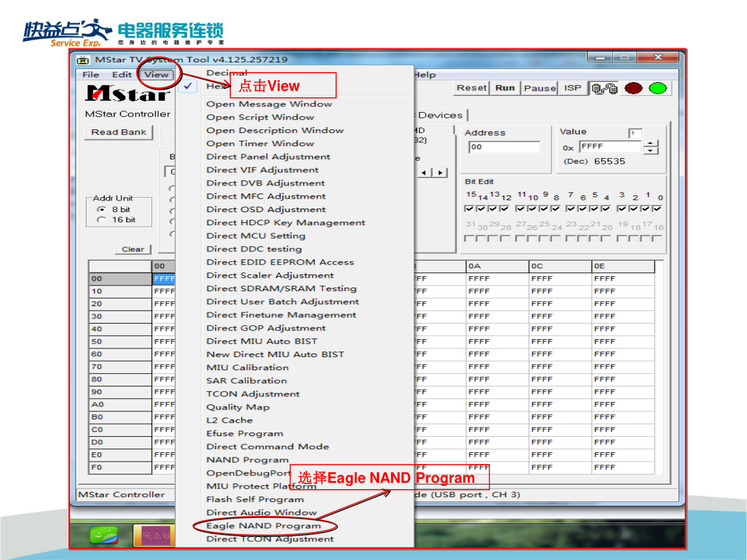Select Efuse Program entry

coord(245,433)
